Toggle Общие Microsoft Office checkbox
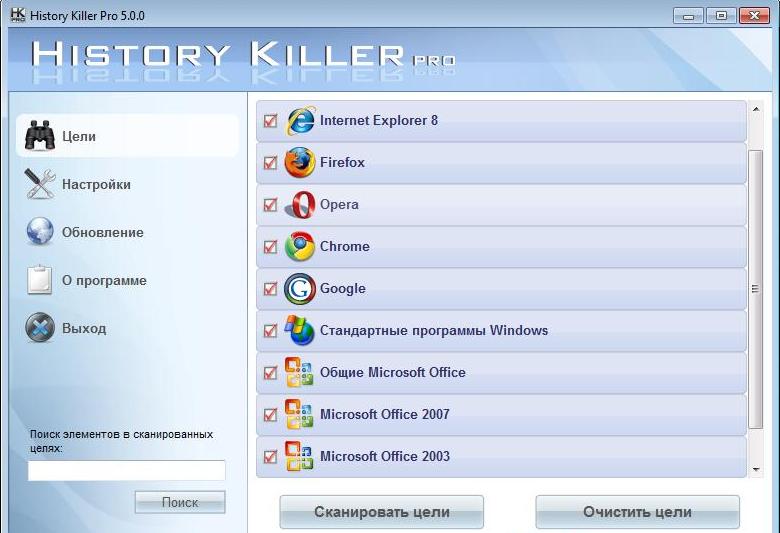The width and height of the screenshot is (780, 533). tap(270, 372)
